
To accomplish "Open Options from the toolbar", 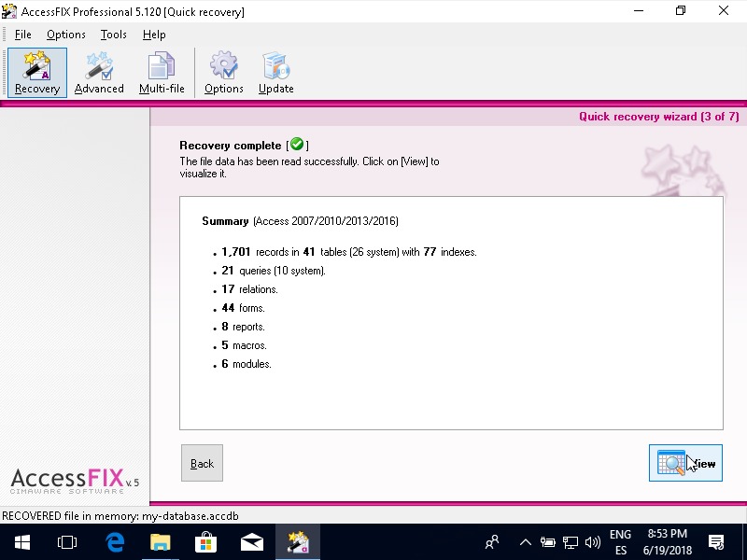I will 224,73.
